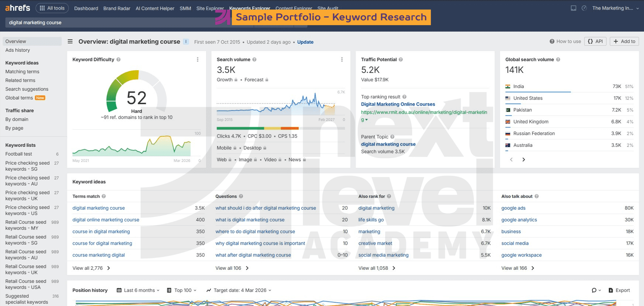This screenshot has height=306, width=644.
Task: Click the info badge after the overview keyword title
Action: click(x=186, y=42)
